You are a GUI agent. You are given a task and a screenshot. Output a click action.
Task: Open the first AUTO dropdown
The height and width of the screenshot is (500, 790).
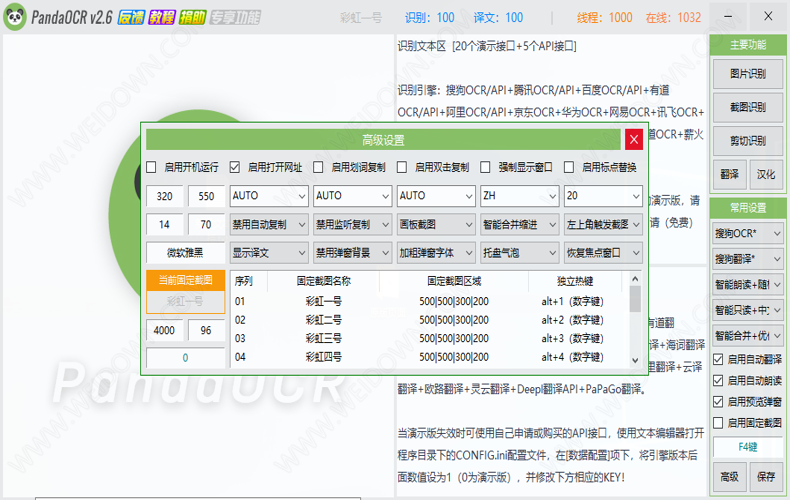[269, 196]
